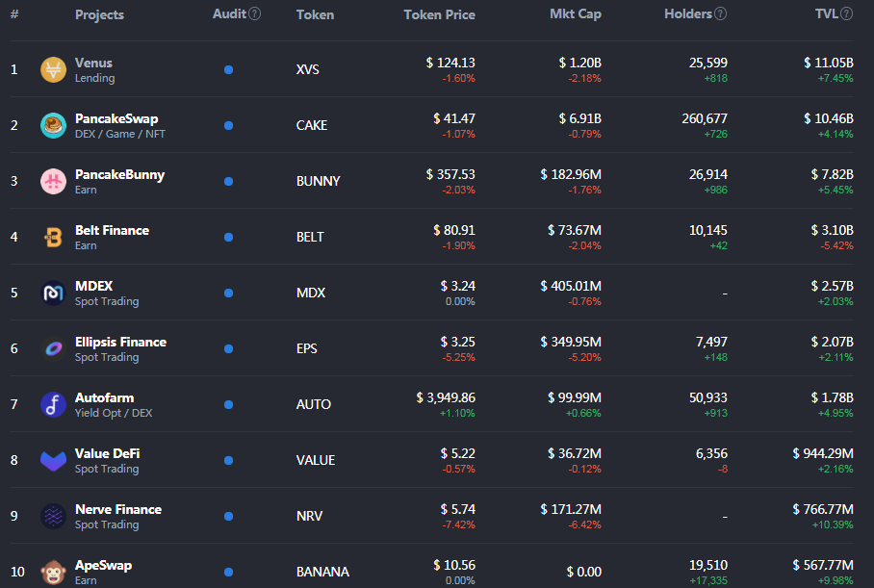Image resolution: width=874 pixels, height=588 pixels.
Task: Click the 260,677 holders value
Action: coord(705,118)
